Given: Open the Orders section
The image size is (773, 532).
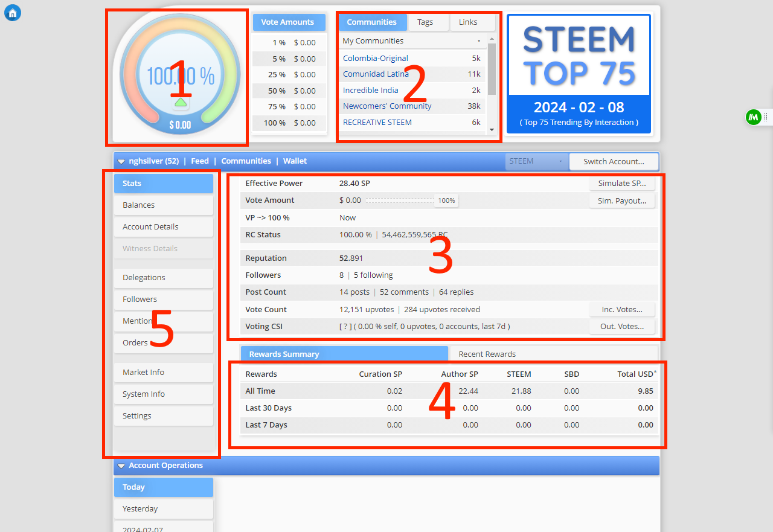Looking at the screenshot, I should pos(164,343).
